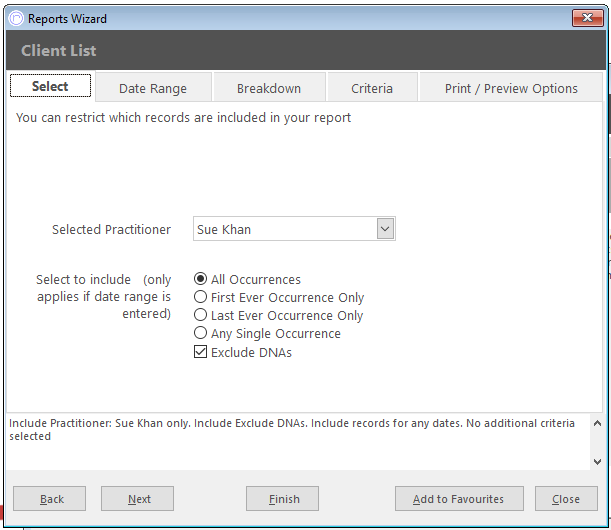Viewport: 611px width, 530px height.
Task: Click Finish to generate the report
Action: tap(283, 498)
